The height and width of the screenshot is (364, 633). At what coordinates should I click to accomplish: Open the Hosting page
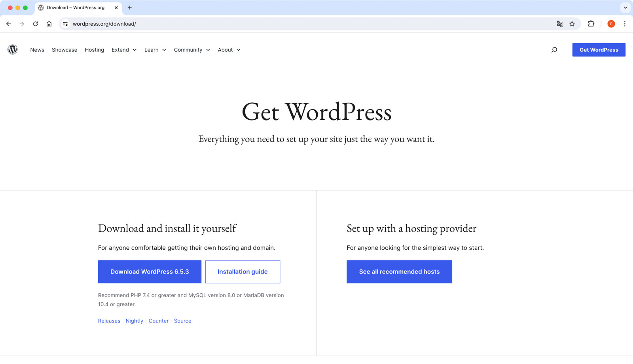94,50
